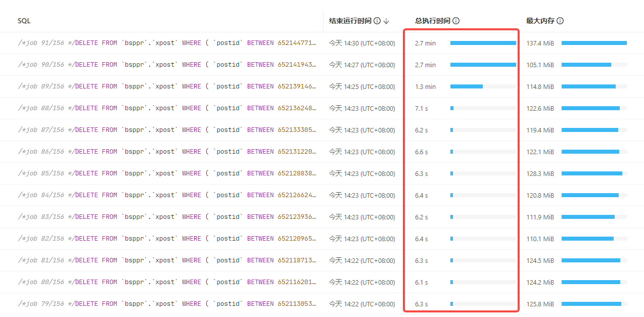Open the job 85/156 SQL statement
644x317 pixels.
167,173
